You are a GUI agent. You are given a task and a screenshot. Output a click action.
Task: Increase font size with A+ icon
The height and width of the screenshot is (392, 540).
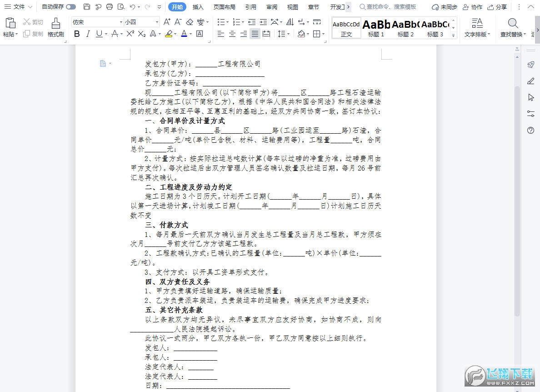point(167,22)
